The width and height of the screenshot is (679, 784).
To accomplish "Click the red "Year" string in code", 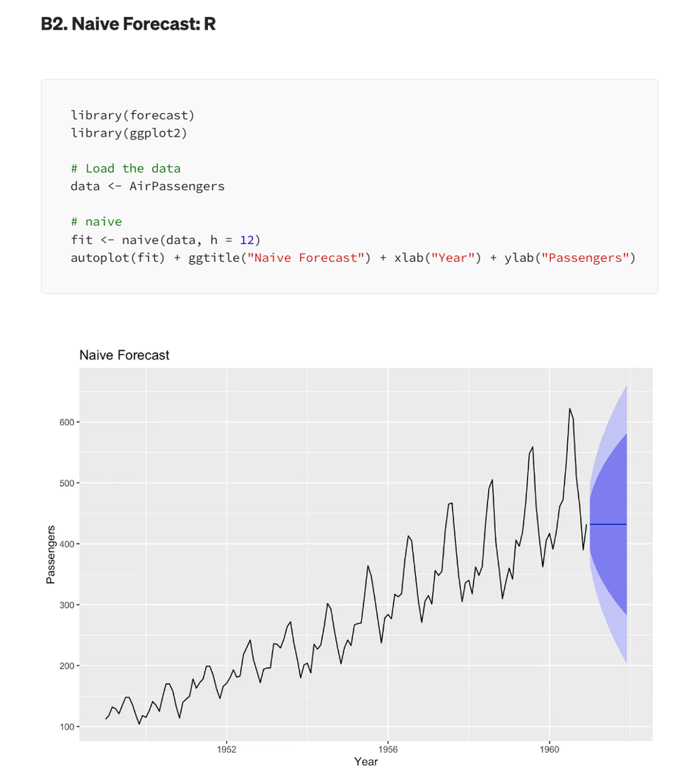I will tap(455, 258).
